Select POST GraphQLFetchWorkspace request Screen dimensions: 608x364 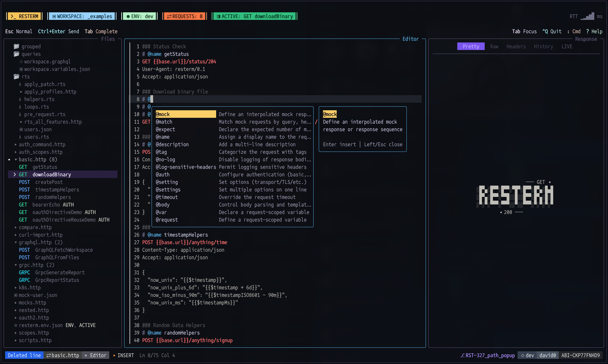pyautogui.click(x=56, y=250)
